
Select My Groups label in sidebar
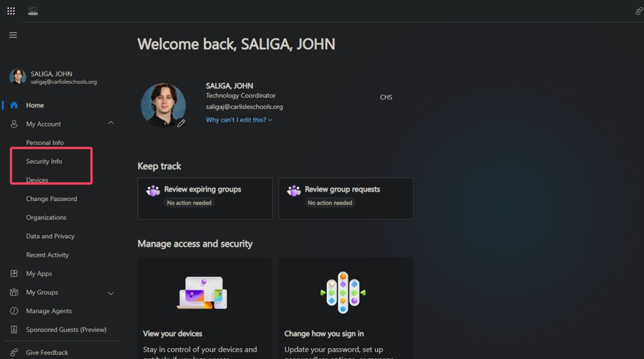(42, 292)
